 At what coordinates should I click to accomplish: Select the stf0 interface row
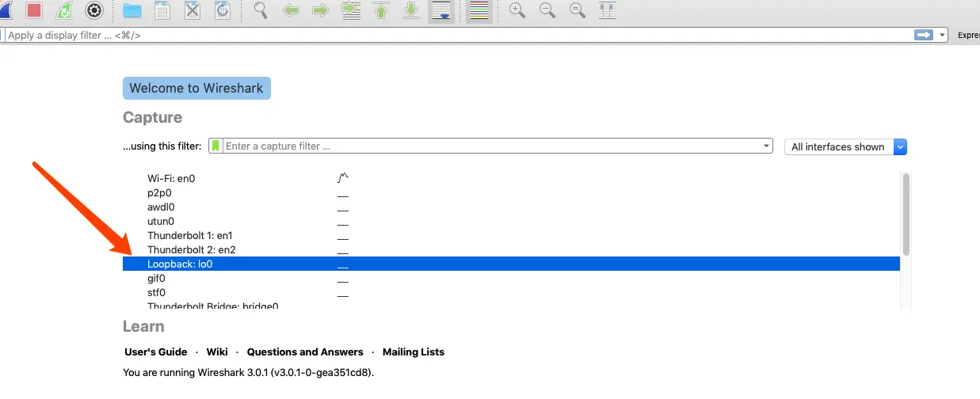point(511,292)
